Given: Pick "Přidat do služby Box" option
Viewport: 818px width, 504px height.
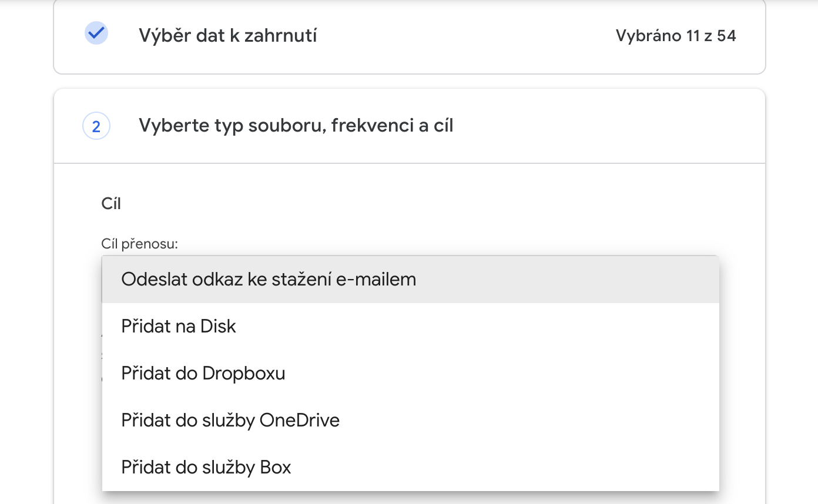Looking at the screenshot, I should click(206, 467).
